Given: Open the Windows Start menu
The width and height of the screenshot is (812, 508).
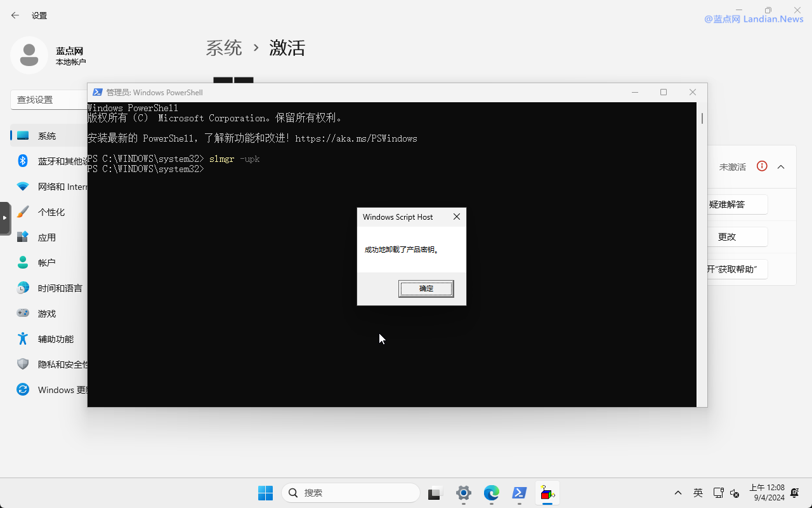Looking at the screenshot, I should (x=265, y=493).
